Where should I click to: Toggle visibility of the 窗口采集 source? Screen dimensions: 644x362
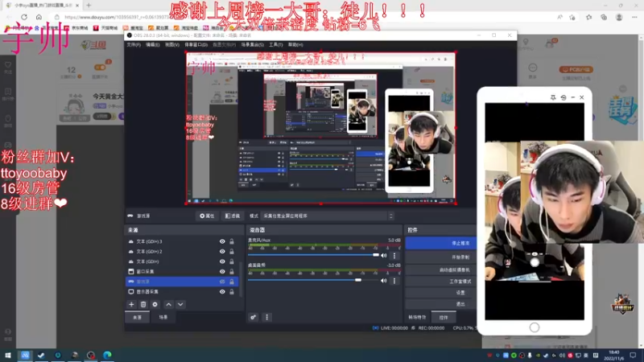coord(222,272)
